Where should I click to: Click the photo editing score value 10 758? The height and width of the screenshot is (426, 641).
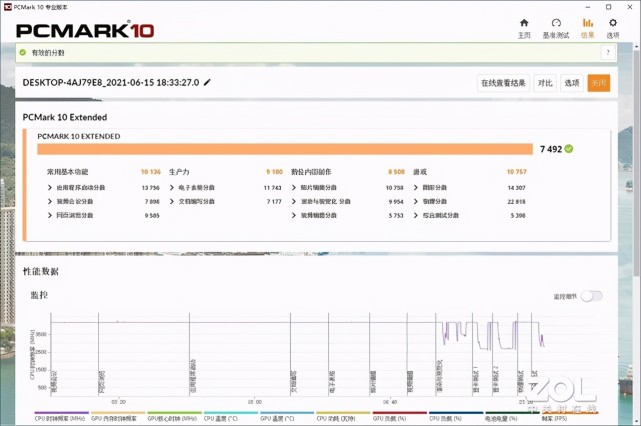coord(394,188)
